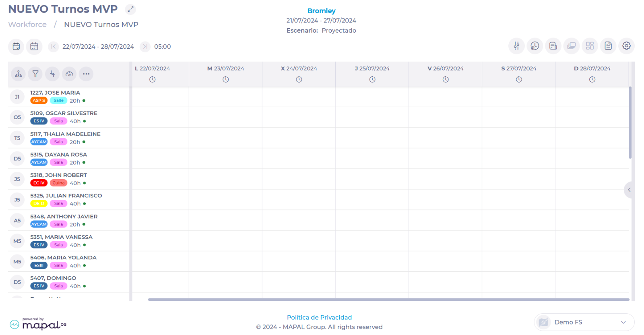The image size is (644, 335).
Task: Click the document report icon beside settings
Action: 608,46
